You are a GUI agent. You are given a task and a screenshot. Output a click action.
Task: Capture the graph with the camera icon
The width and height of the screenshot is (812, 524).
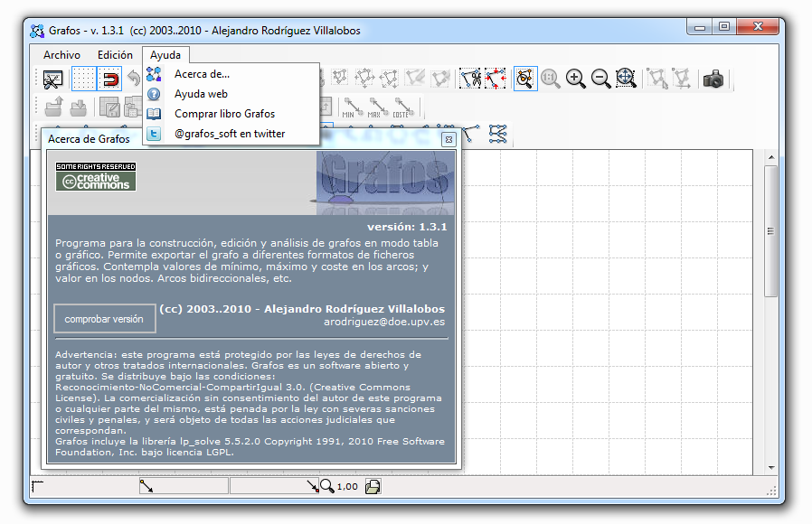tap(713, 79)
